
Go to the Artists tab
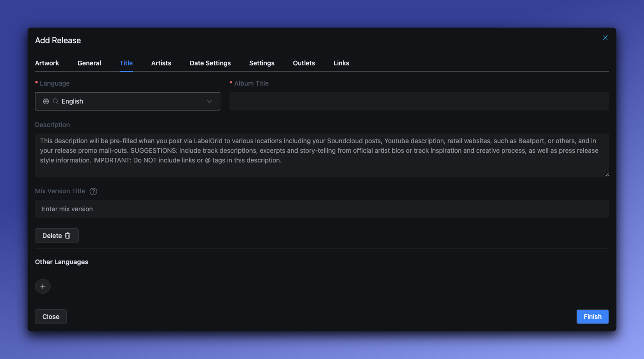point(161,63)
